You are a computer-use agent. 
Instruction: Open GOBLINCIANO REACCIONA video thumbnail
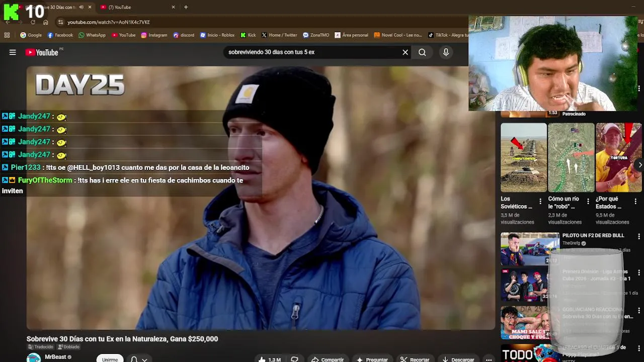(x=530, y=322)
